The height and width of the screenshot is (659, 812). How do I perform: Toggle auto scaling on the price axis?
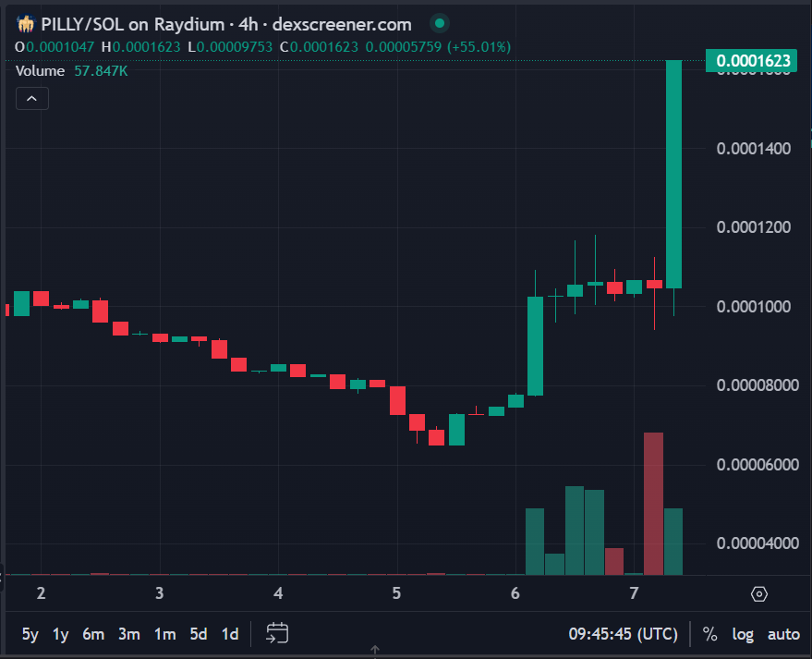[x=783, y=634]
